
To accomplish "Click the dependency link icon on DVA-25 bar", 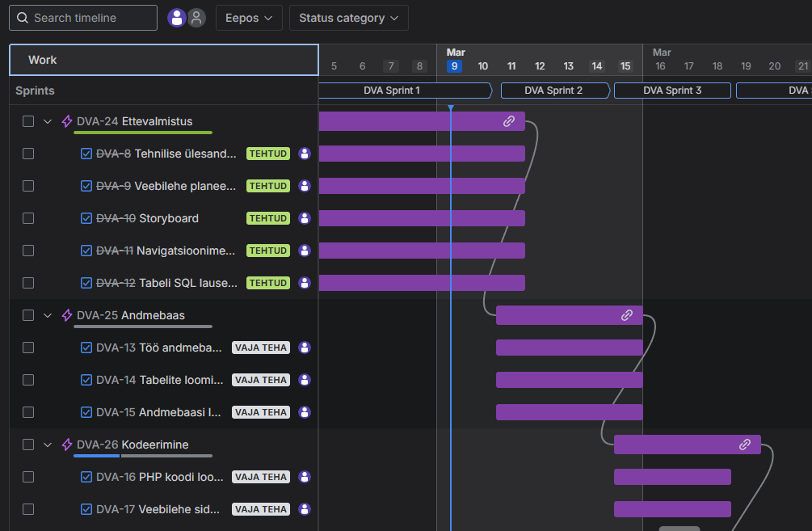I will [x=627, y=315].
